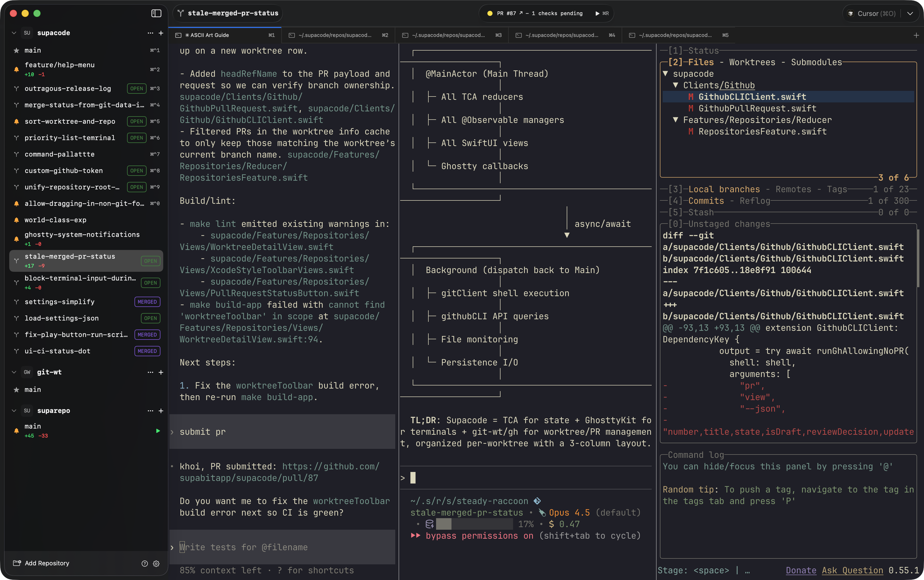
Task: Collapse the supacode repository section
Action: point(14,33)
